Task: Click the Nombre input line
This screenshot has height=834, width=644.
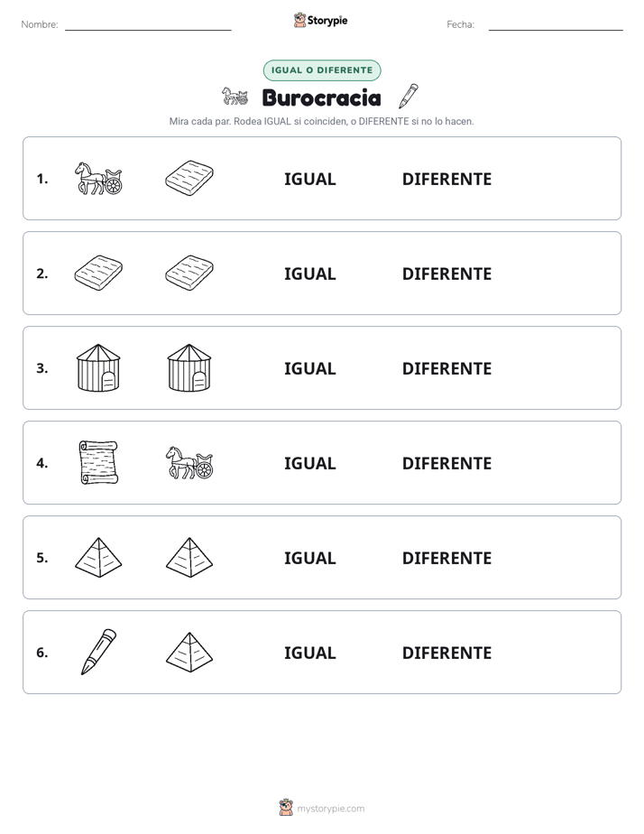Action: [x=148, y=24]
